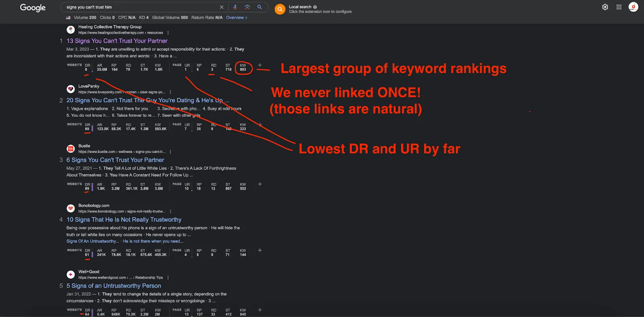Open Google settings gear icon
Screen dimensions: 644x317
605,7
